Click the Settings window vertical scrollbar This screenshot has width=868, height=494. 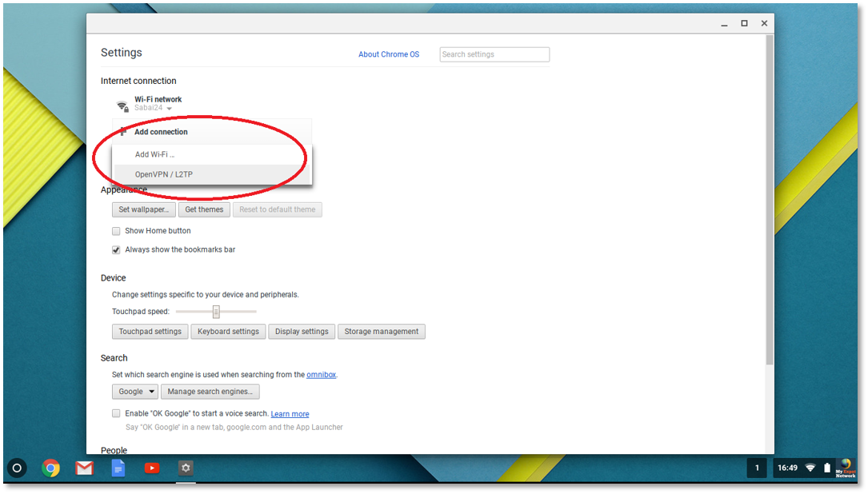point(770,201)
